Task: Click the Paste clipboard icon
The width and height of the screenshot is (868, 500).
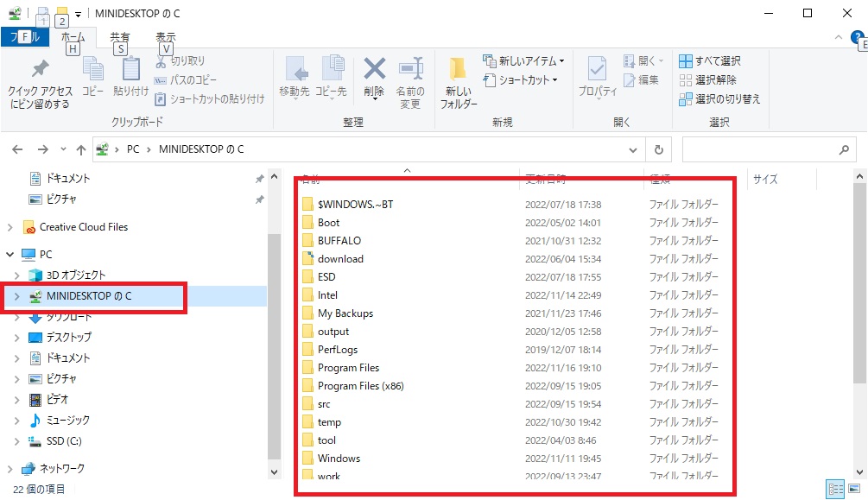Action: coord(130,70)
